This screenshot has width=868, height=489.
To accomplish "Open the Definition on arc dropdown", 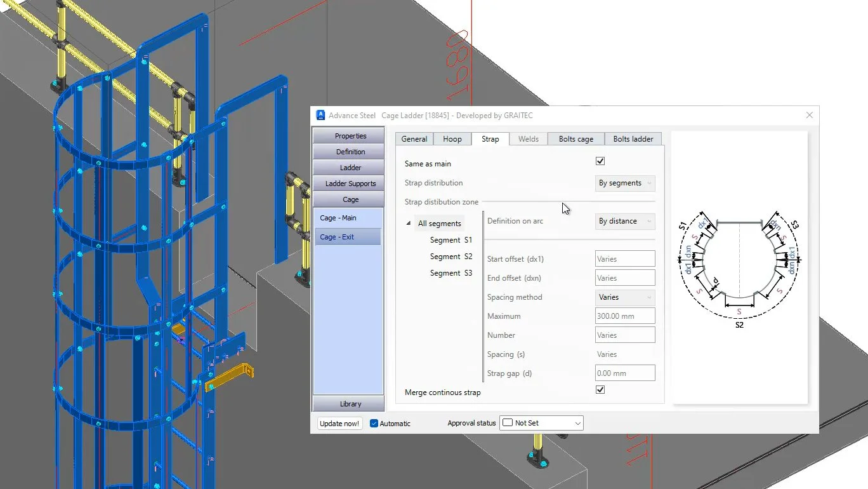I will (x=625, y=221).
